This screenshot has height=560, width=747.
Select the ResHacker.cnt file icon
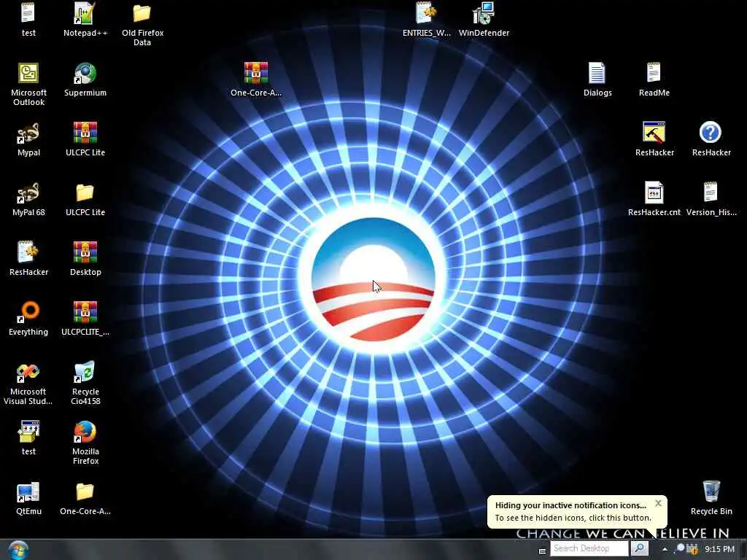[654, 199]
